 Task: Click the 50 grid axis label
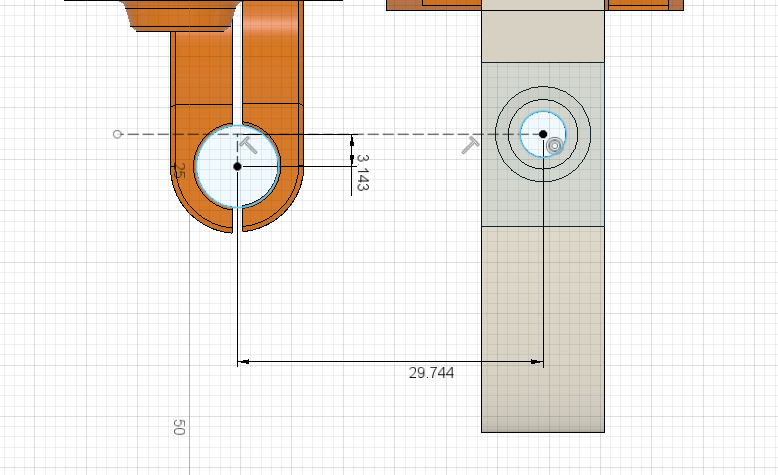click(179, 427)
